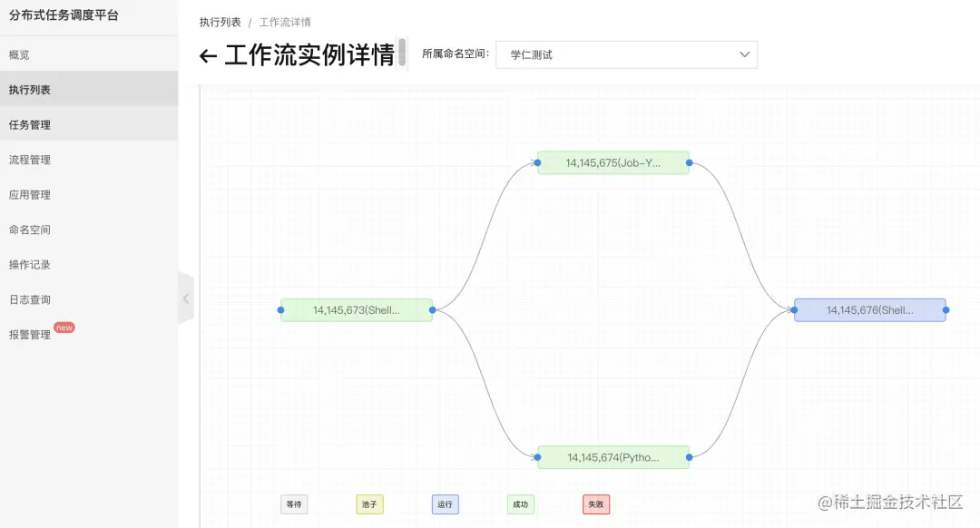The image size is (980, 528).
Task: Click the 成功 status legend swatch
Action: (x=521, y=504)
